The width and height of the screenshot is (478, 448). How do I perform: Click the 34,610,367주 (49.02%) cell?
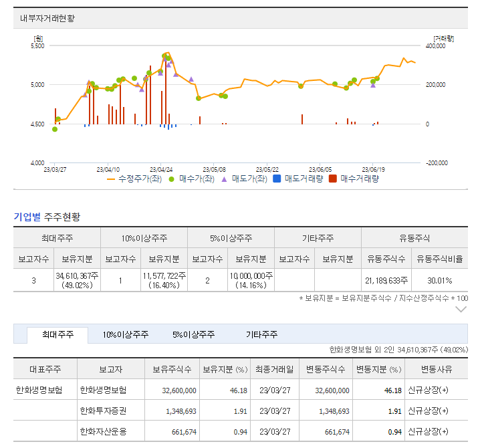(77, 280)
